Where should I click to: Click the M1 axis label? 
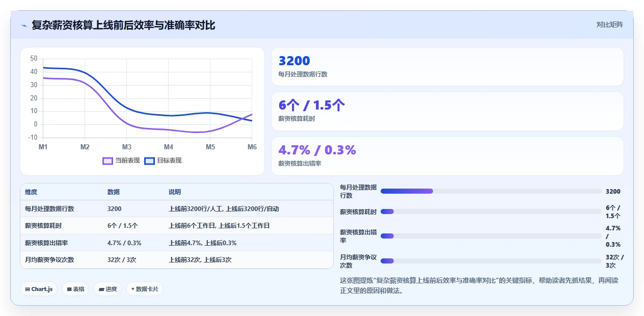[x=43, y=147]
